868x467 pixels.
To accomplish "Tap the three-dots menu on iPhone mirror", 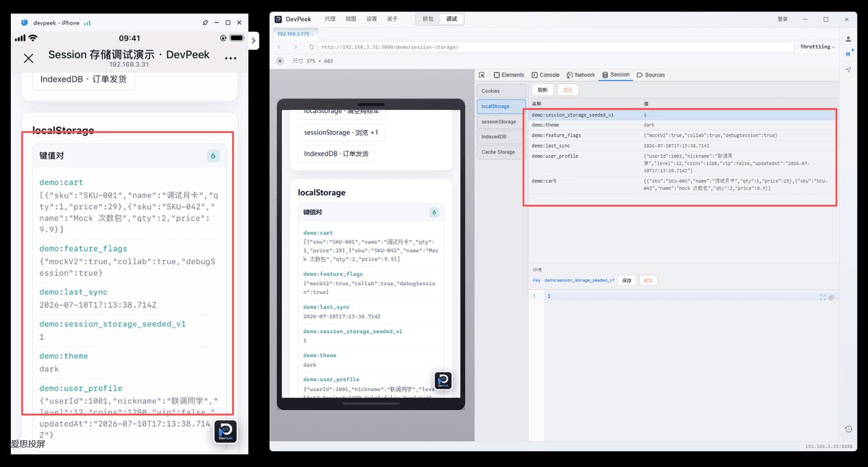I will [230, 58].
